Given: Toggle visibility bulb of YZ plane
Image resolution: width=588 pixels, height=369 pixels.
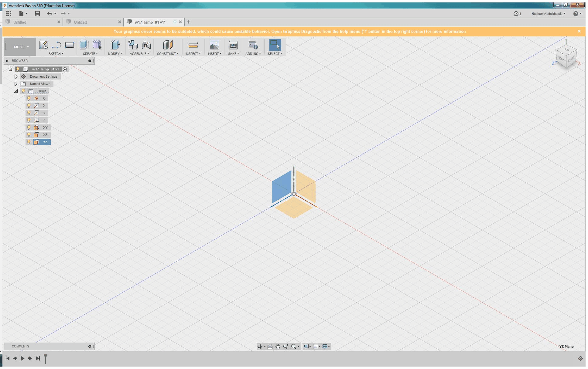Looking at the screenshot, I should point(29,142).
